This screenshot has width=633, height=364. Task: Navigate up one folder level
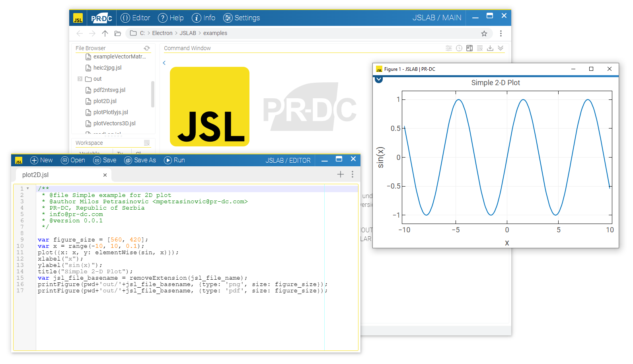105,33
